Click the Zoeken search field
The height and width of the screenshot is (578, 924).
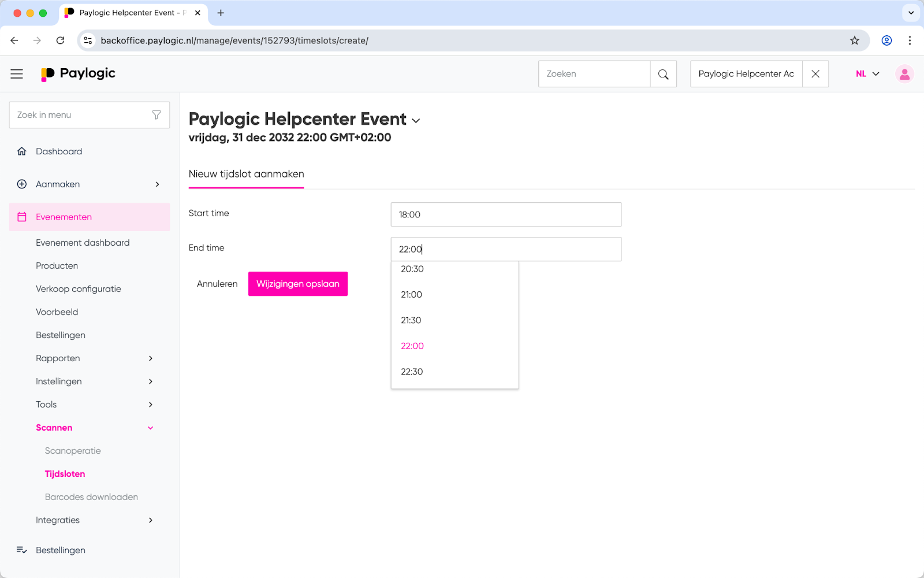pos(594,74)
